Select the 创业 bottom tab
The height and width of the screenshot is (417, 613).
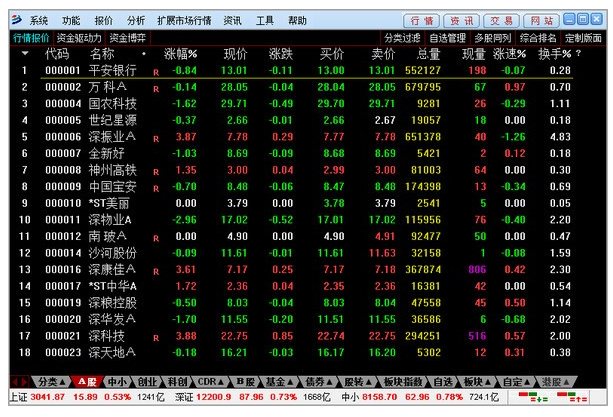[x=147, y=382]
